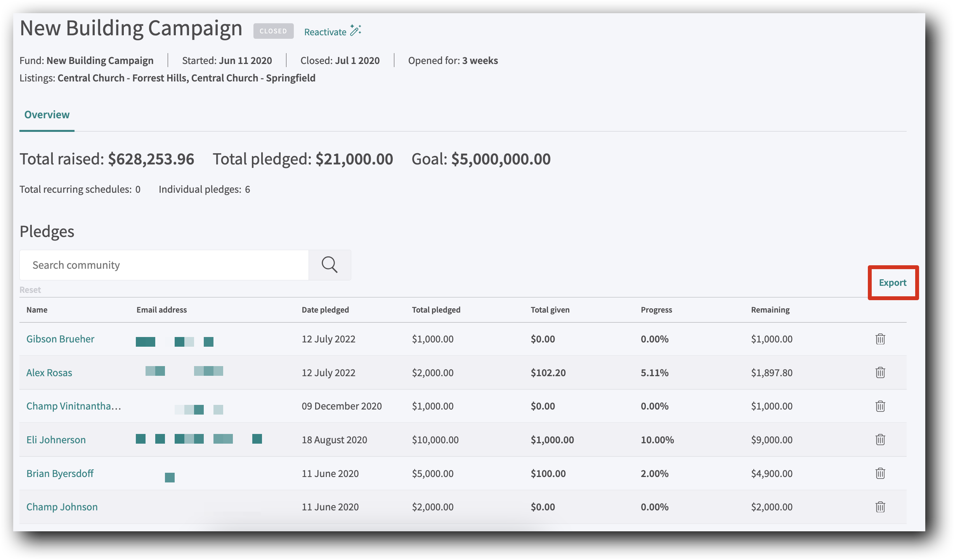
Task: Delete Brian Byersdoff's pledge using trash icon
Action: coord(880,473)
